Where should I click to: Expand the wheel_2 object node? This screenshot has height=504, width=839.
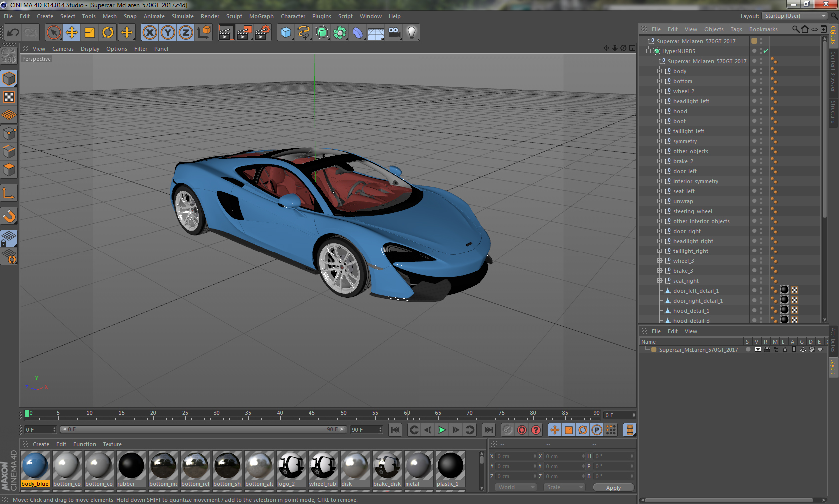coord(659,91)
